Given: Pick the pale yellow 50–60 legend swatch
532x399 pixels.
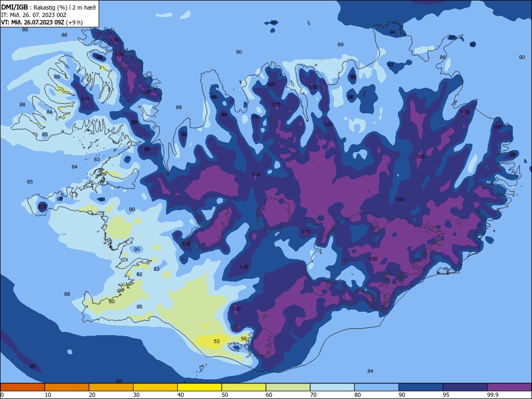Looking at the screenshot, I should 244,387.
